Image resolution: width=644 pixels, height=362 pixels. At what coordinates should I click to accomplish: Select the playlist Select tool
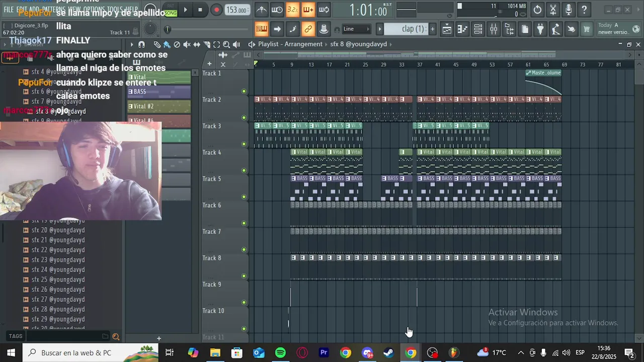[216, 44]
